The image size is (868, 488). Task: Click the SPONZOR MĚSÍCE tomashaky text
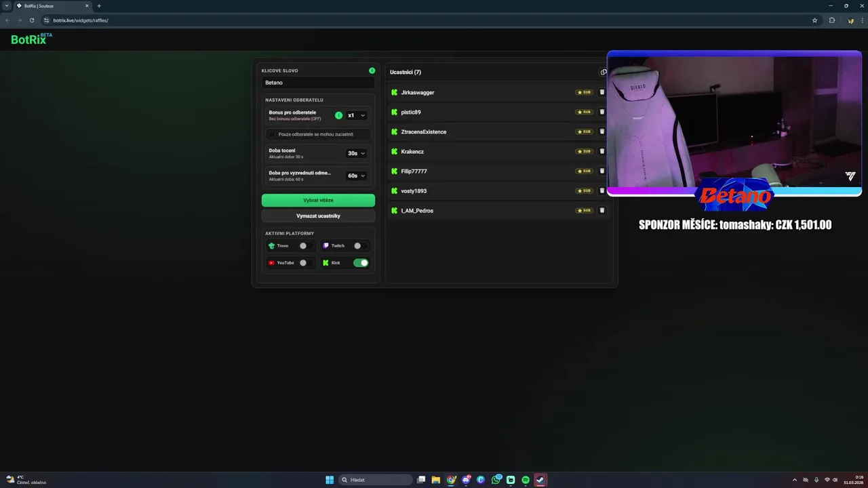click(x=735, y=225)
